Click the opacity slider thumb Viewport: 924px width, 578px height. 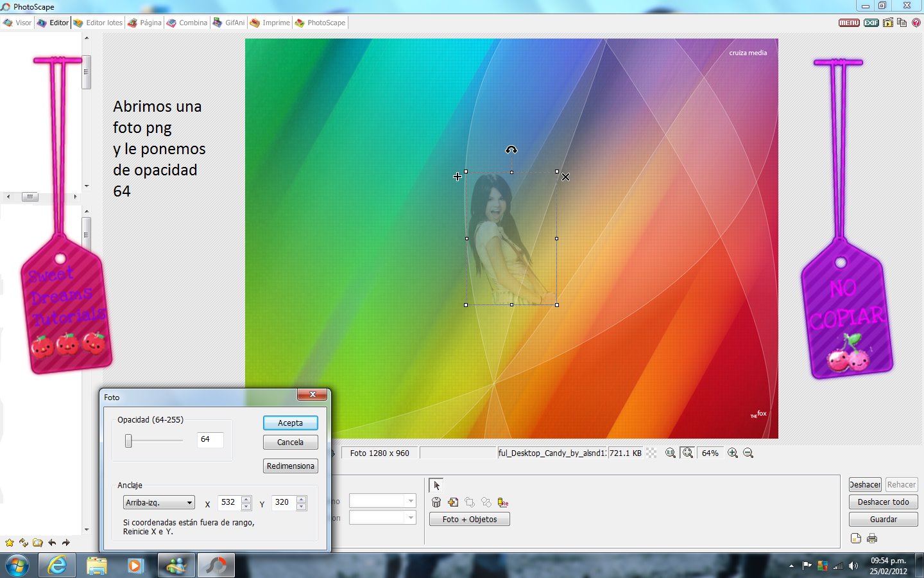point(128,441)
